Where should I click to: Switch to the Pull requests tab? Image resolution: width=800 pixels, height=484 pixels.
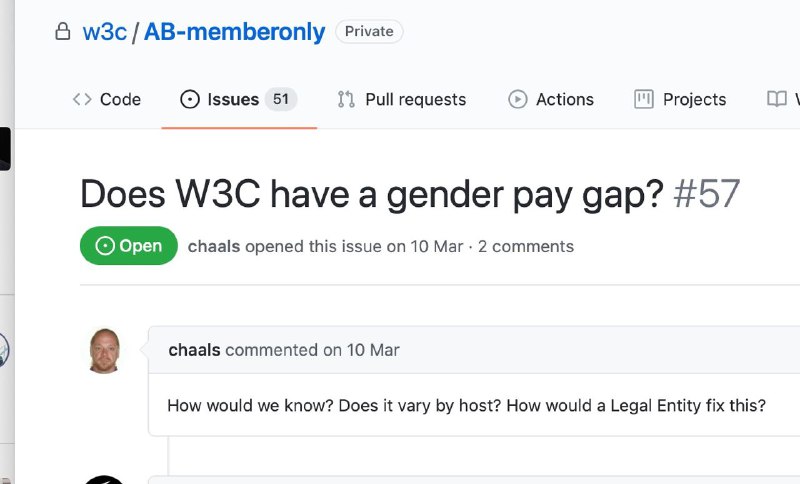[x=415, y=99]
